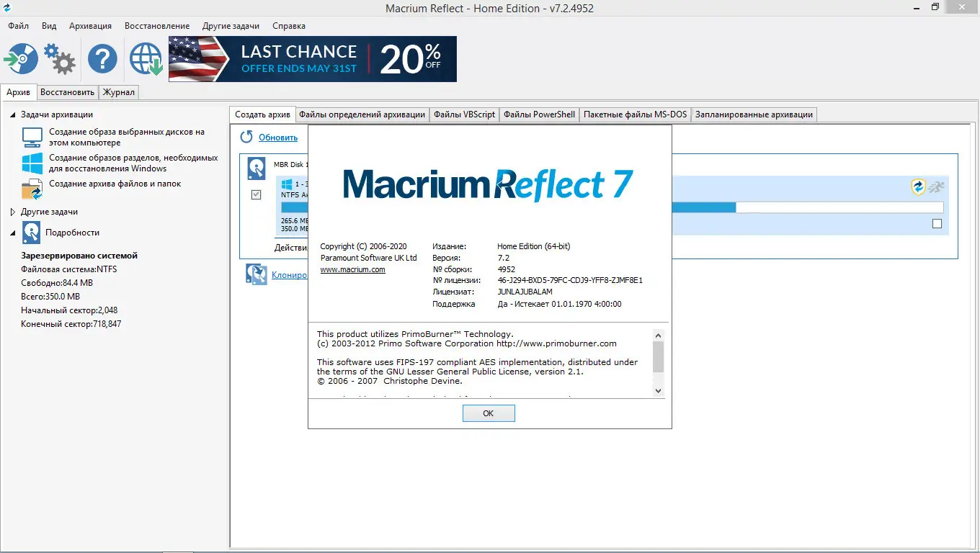Click the license text scroll up arrow
Screen dimensions: 980x553
click(658, 335)
